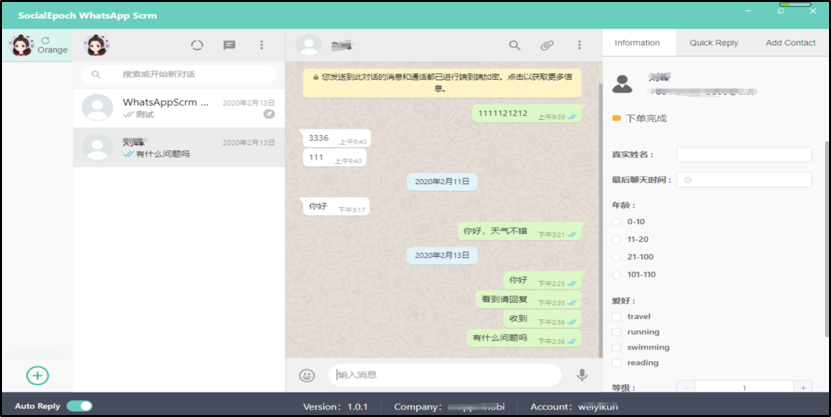This screenshot has height=417, width=831.
Task: Click the chat area scrollbar
Action: (x=600, y=220)
